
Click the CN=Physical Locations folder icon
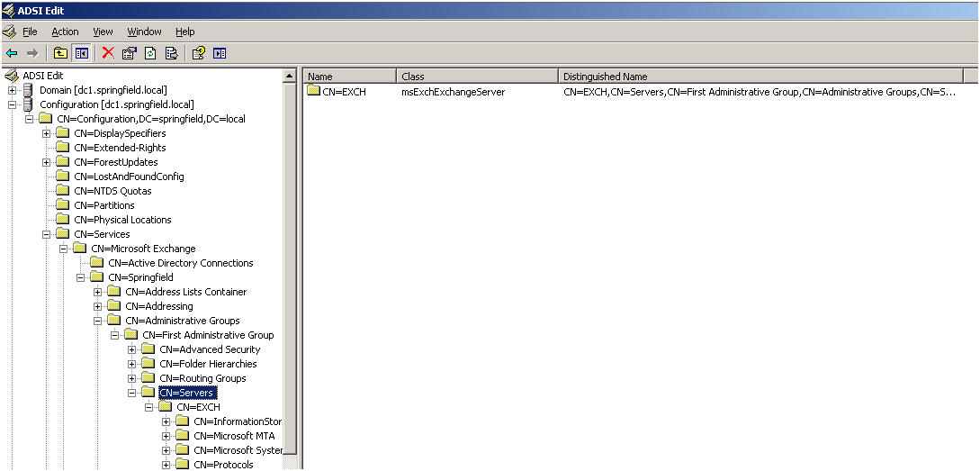pos(62,220)
